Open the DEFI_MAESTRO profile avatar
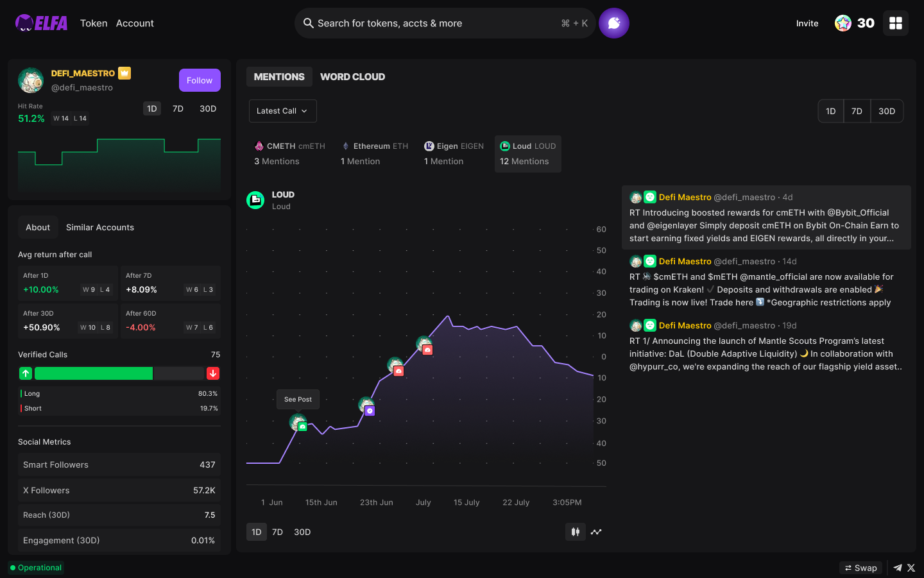 pos(31,80)
